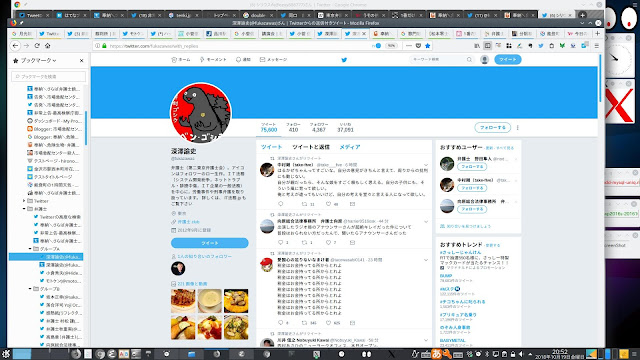640x360 pixels.
Task: Open a new Firefox tab with plus button
Action: tap(597, 33)
